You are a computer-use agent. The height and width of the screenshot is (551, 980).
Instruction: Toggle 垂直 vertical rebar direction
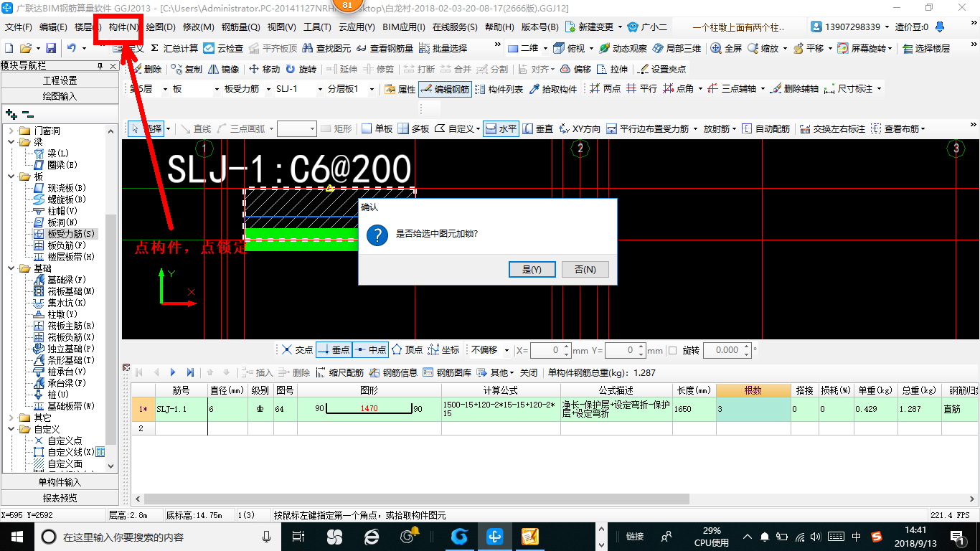[538, 129]
